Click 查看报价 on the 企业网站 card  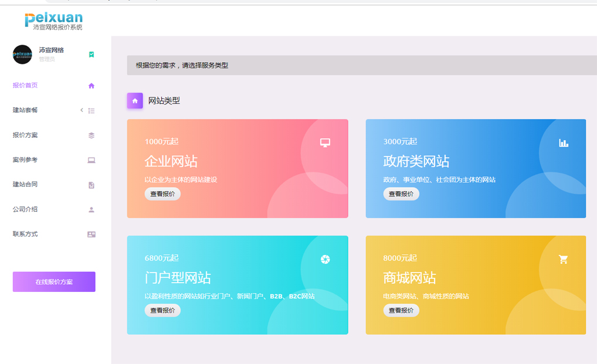click(x=162, y=194)
